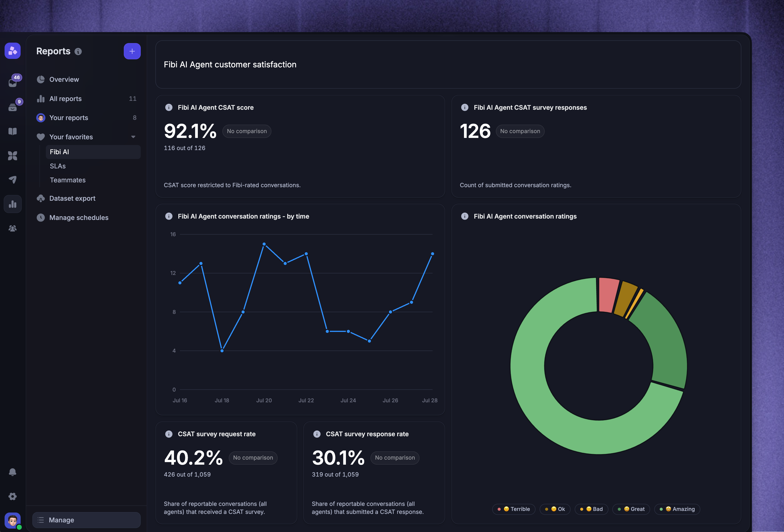This screenshot has width=784, height=532.
Task: Open the settings gear icon
Action: (x=12, y=496)
